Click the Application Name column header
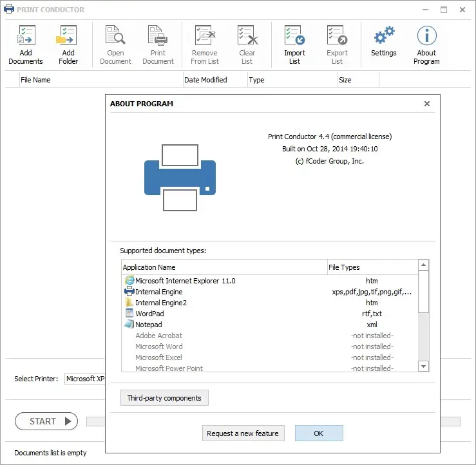476x465 pixels. (224, 267)
